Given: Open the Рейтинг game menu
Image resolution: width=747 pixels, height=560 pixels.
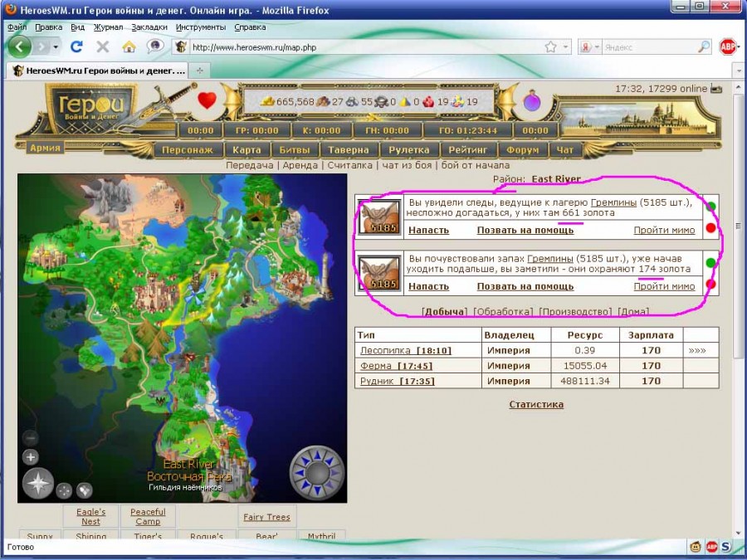Looking at the screenshot, I should (468, 149).
